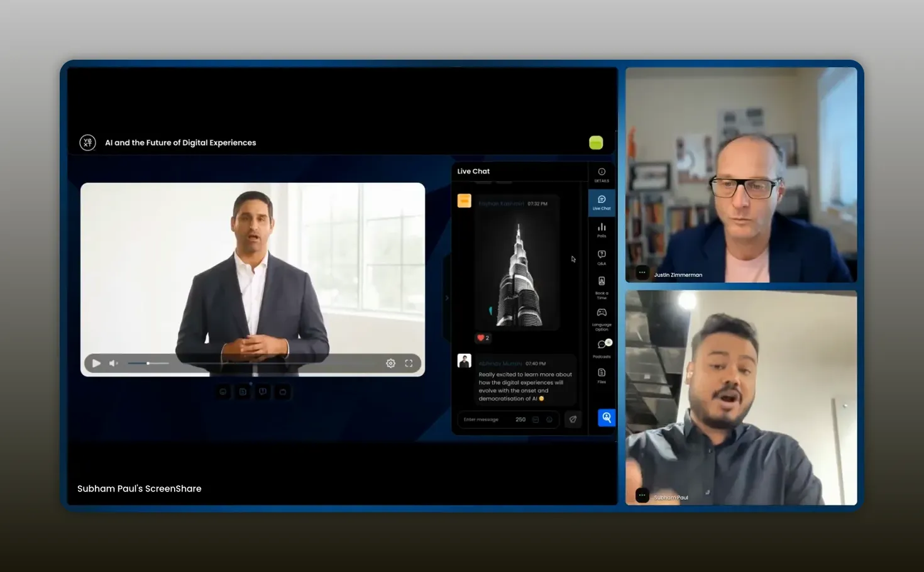Image resolution: width=924 pixels, height=572 pixels.
Task: Open the Q&A section
Action: [602, 256]
